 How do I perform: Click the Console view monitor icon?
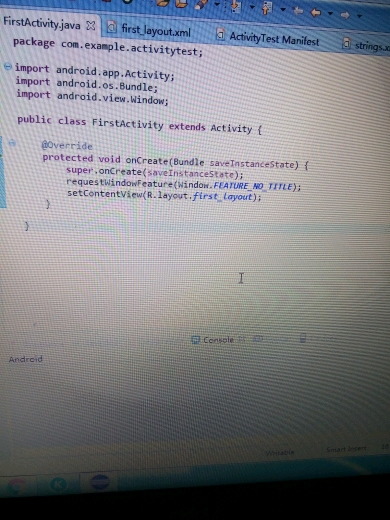coord(195,340)
